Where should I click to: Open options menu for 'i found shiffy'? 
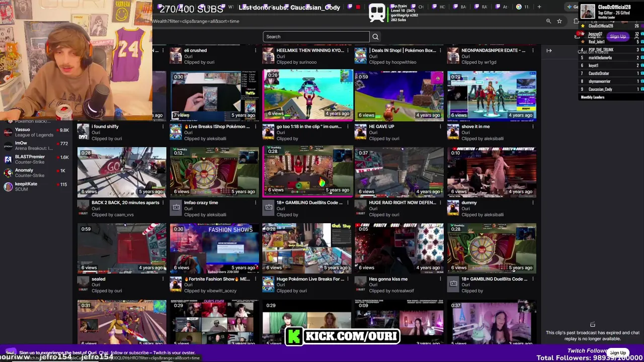click(163, 127)
